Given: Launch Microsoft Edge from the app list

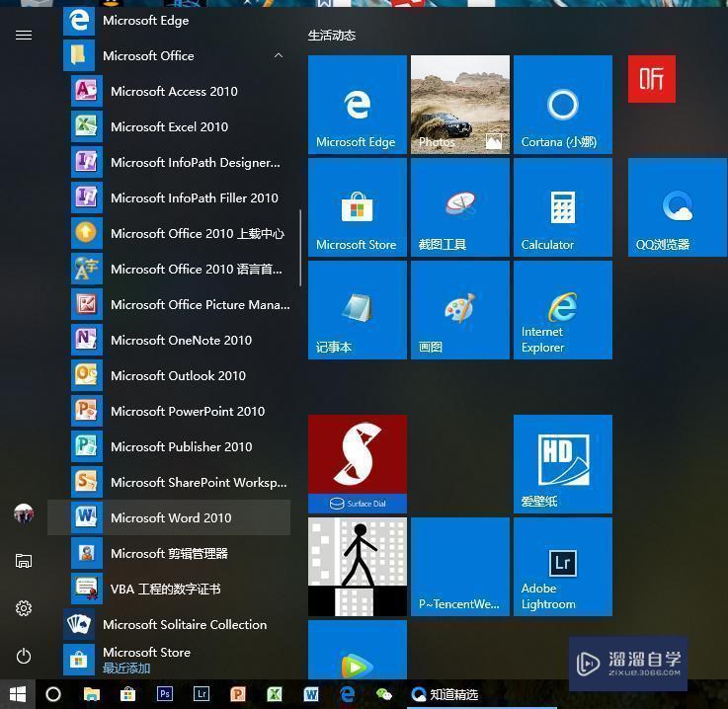Looking at the screenshot, I should pos(169,21).
